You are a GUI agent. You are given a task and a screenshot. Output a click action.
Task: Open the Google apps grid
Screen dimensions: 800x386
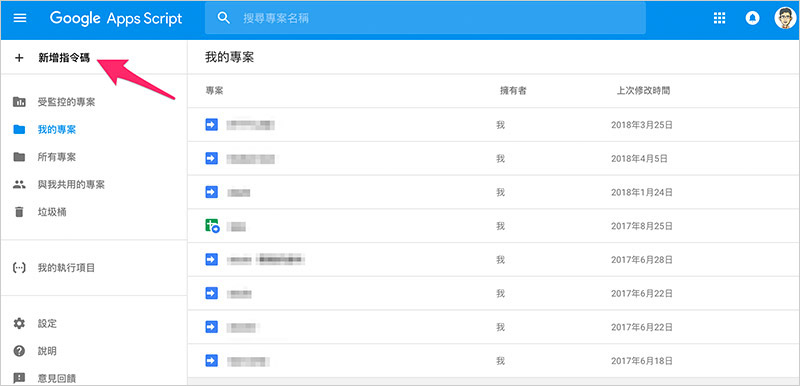point(719,18)
